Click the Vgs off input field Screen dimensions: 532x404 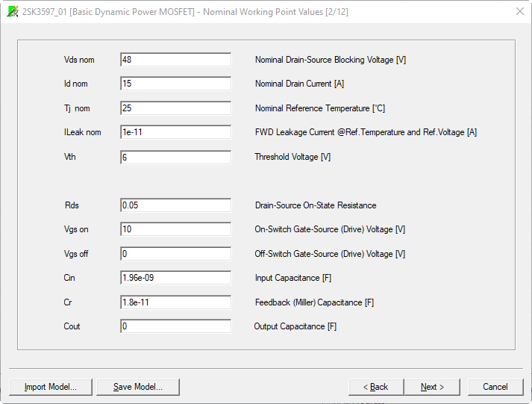point(175,254)
